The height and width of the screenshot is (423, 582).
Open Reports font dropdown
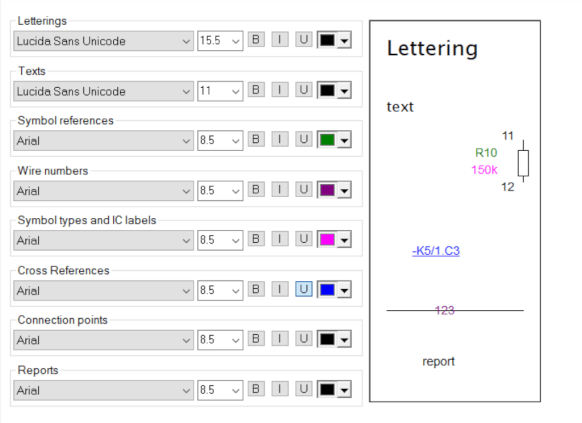click(103, 390)
